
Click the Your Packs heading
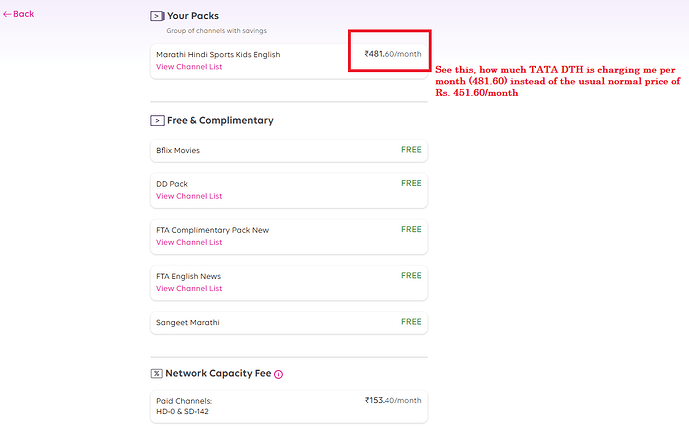[193, 16]
